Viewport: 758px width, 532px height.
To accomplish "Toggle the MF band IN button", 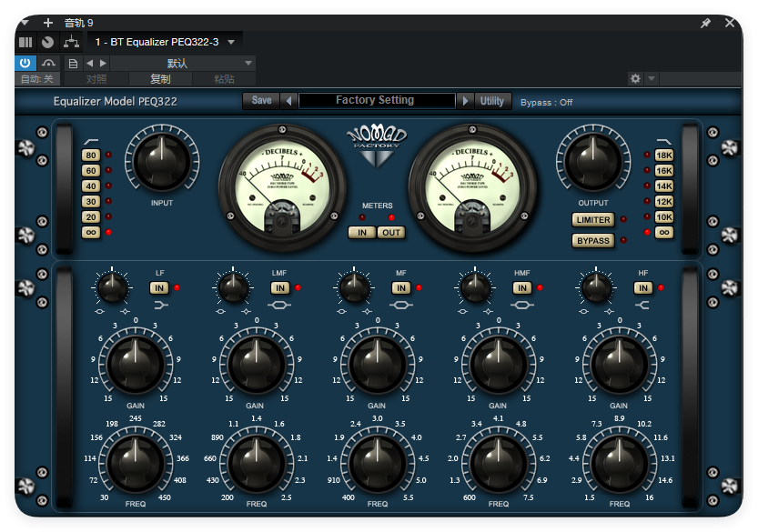I will pos(401,288).
